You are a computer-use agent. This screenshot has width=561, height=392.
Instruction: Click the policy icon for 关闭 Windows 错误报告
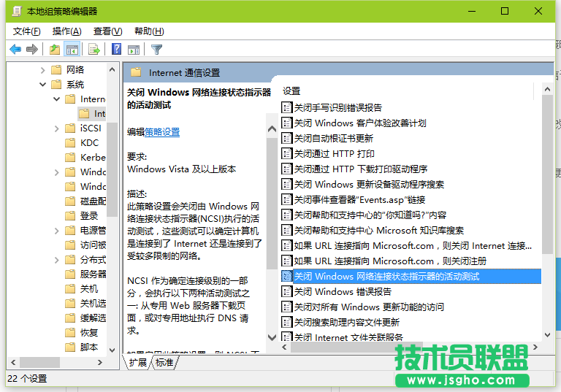click(286, 291)
